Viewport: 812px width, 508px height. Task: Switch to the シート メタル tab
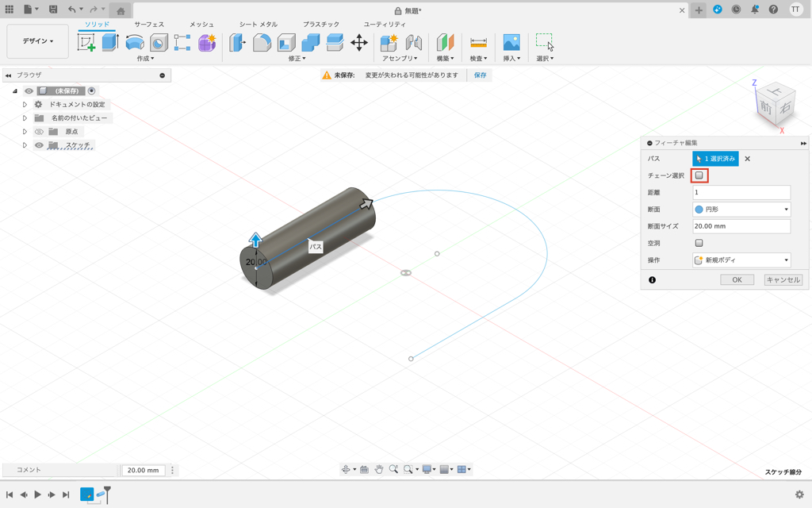point(258,25)
